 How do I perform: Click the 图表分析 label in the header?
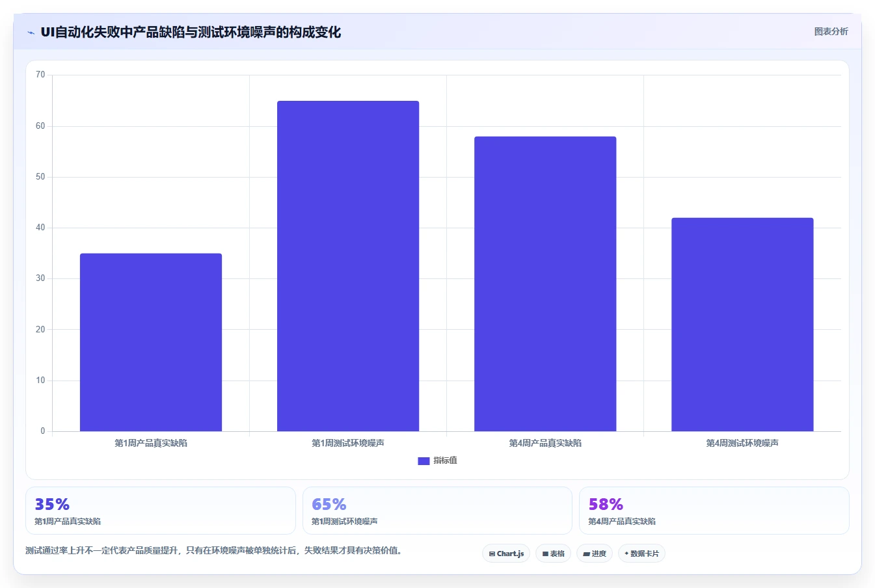831,31
